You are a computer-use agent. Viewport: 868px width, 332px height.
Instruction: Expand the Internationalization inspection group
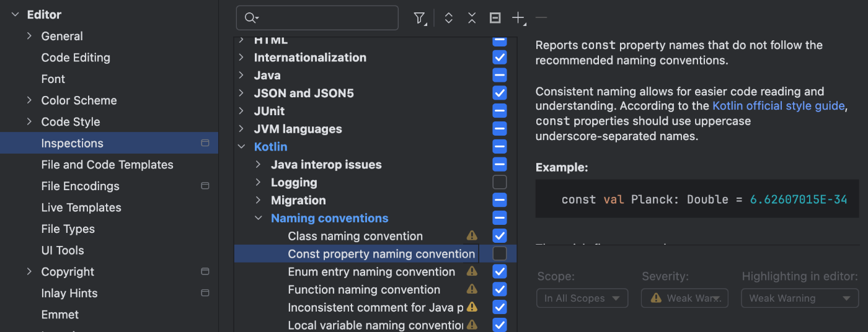242,57
